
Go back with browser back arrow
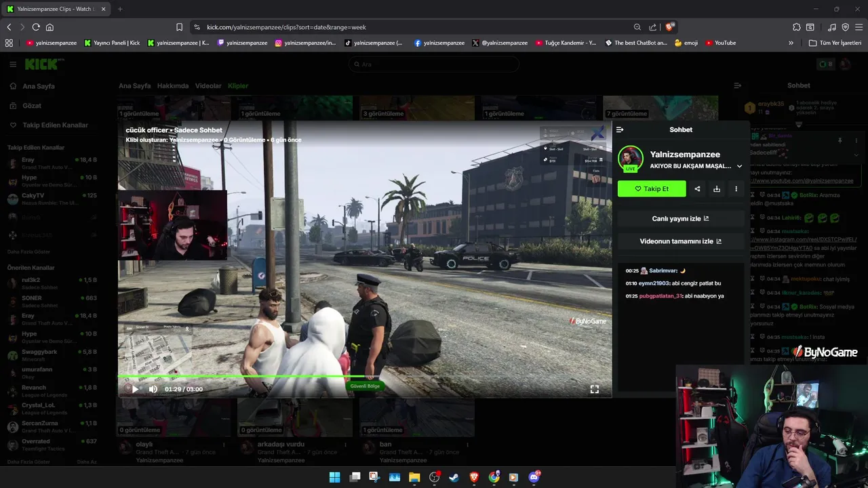9,27
